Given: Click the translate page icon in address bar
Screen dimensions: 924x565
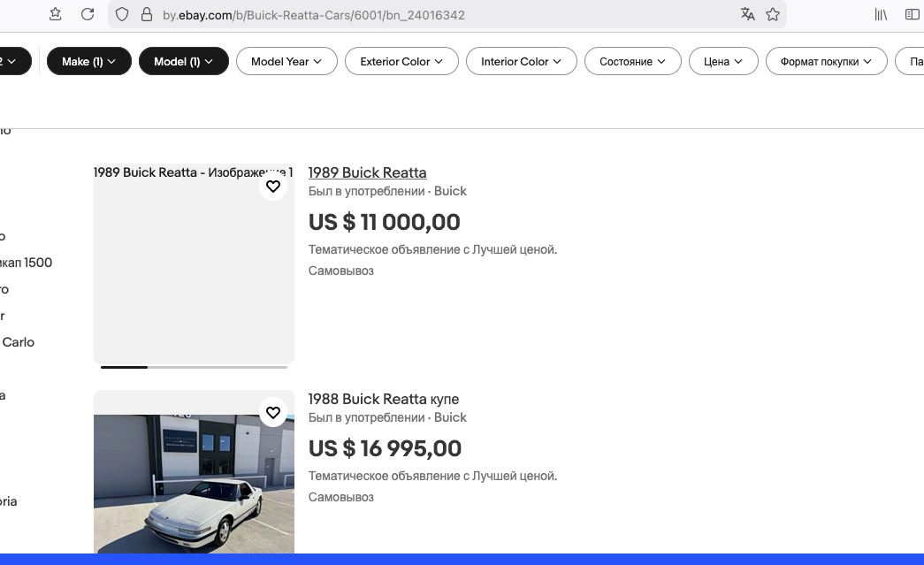Looking at the screenshot, I should pos(748,14).
